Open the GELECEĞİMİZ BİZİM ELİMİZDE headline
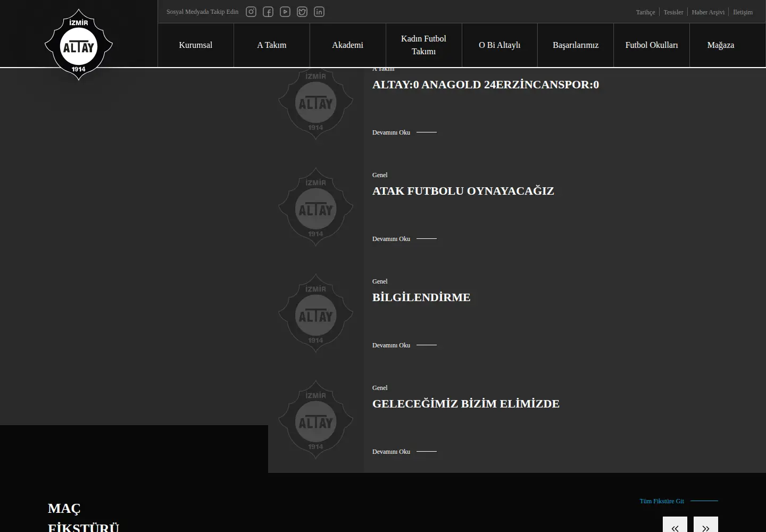This screenshot has height=532, width=766. 466,404
